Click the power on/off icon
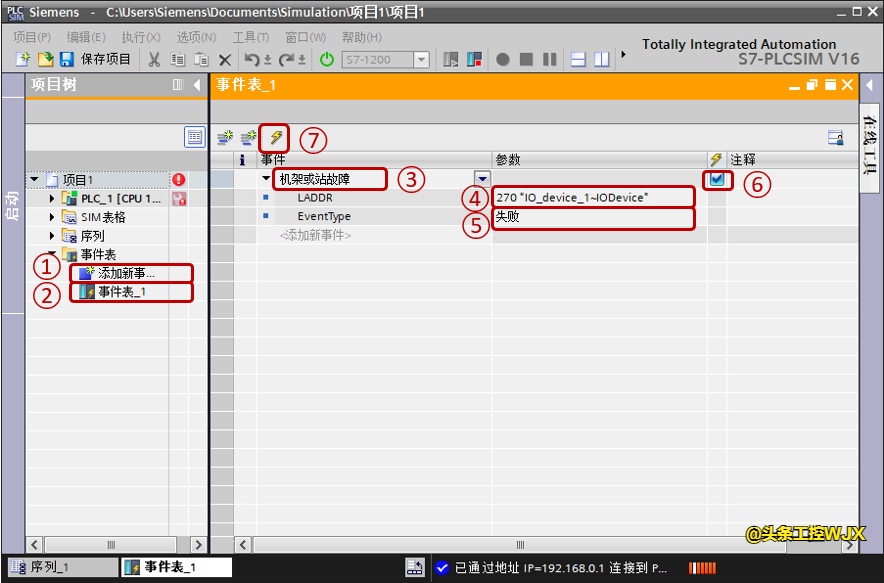This screenshot has width=884, height=583. coord(327,60)
